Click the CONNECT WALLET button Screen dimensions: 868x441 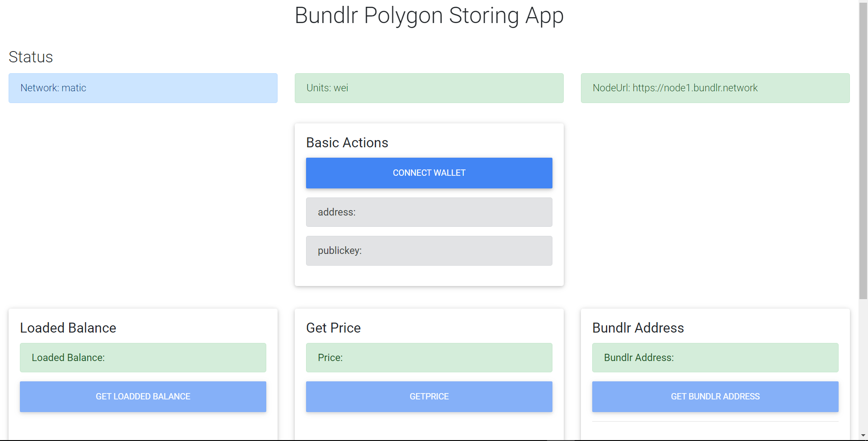tap(429, 173)
